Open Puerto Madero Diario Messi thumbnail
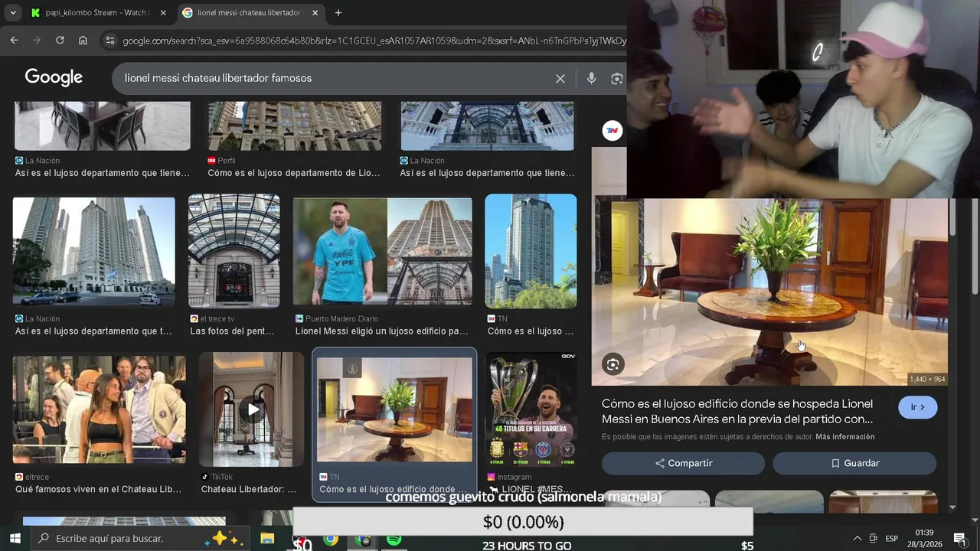The width and height of the screenshot is (980, 551). point(382,252)
